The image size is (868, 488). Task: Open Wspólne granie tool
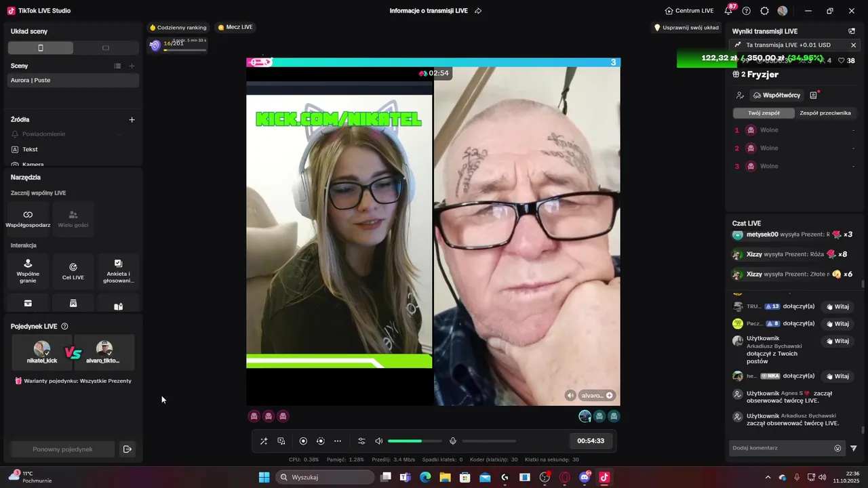pos(28,271)
